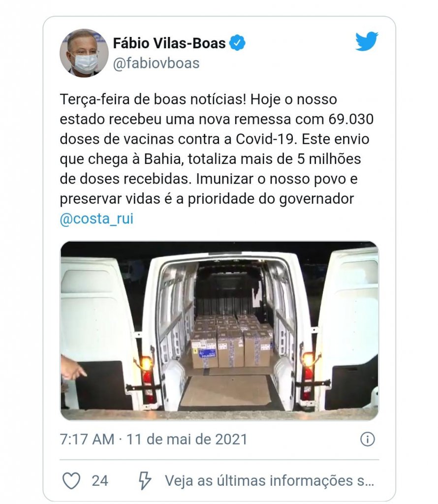
Task: Click the 24 likes count
Action: pyautogui.click(x=100, y=481)
